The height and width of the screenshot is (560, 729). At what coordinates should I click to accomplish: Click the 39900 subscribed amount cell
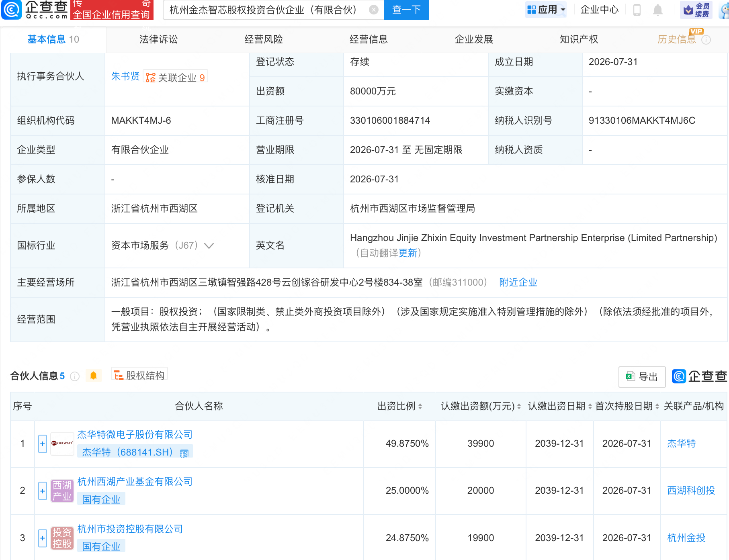click(x=481, y=444)
